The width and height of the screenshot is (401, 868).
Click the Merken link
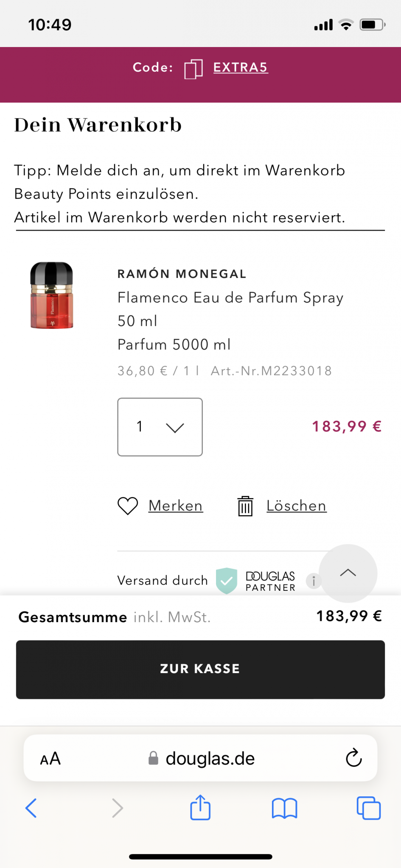pos(176,506)
